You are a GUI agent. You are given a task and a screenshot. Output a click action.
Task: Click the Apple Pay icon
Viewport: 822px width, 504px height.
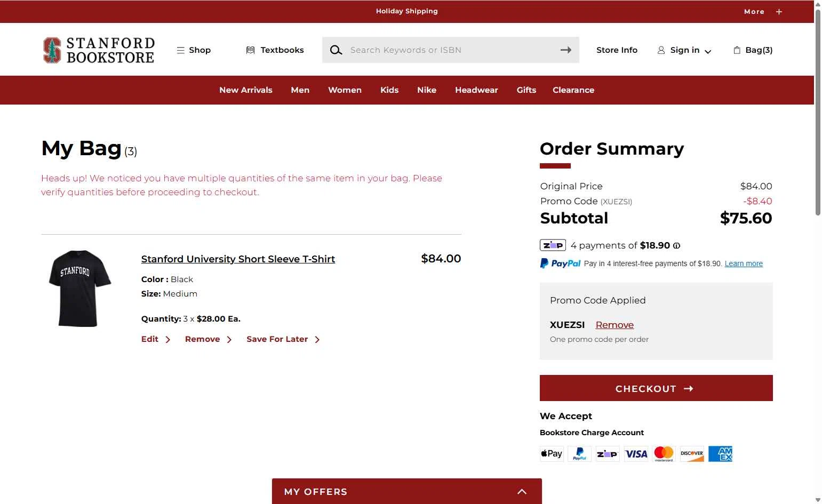552,454
